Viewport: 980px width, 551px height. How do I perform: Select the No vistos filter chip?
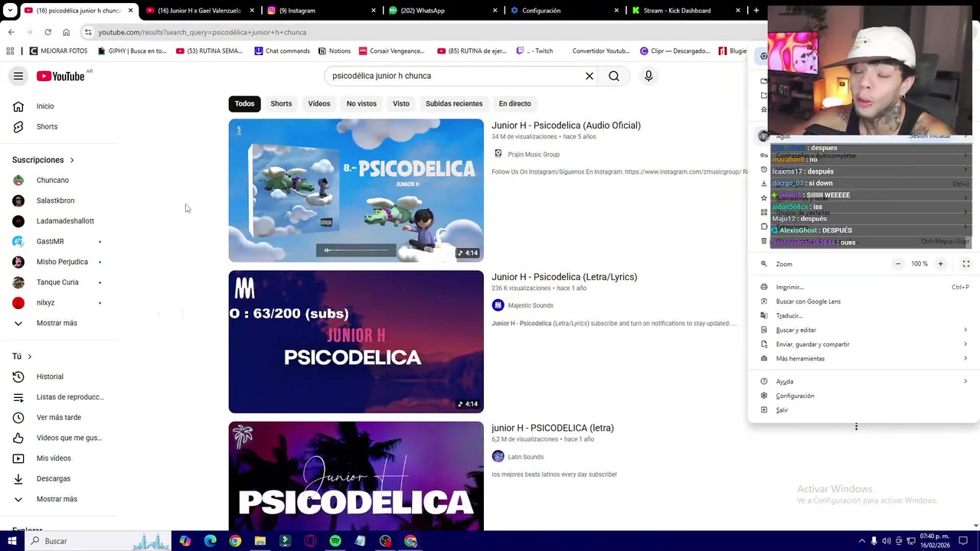(361, 103)
